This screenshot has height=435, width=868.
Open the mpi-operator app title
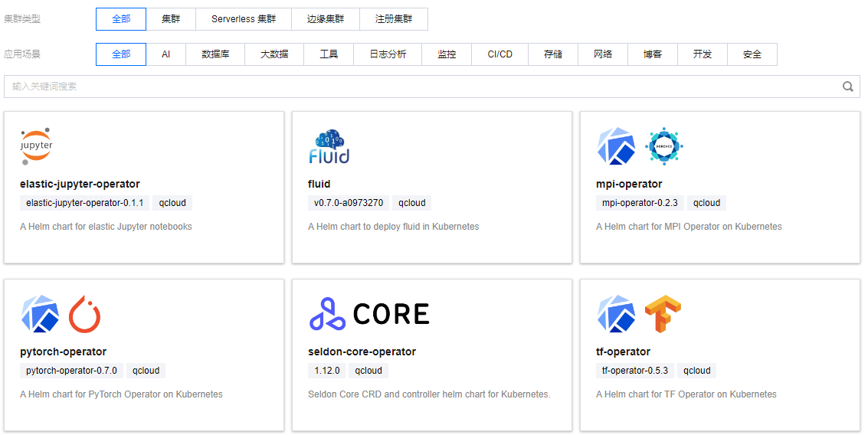tap(629, 184)
